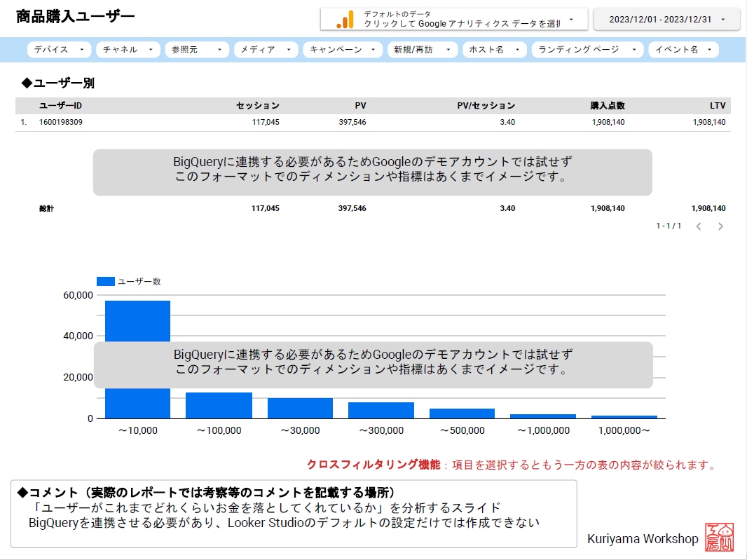
Task: Click the 60,000 y-axis label
Action: point(78,296)
